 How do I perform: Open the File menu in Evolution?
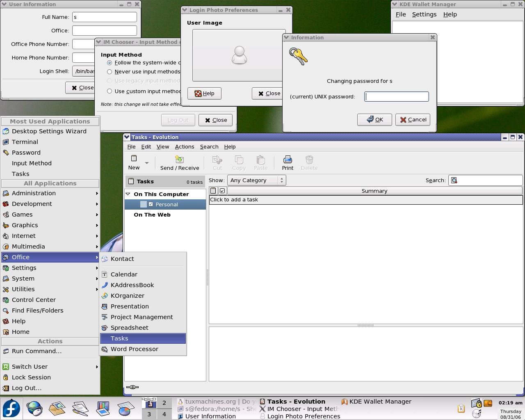click(x=131, y=146)
